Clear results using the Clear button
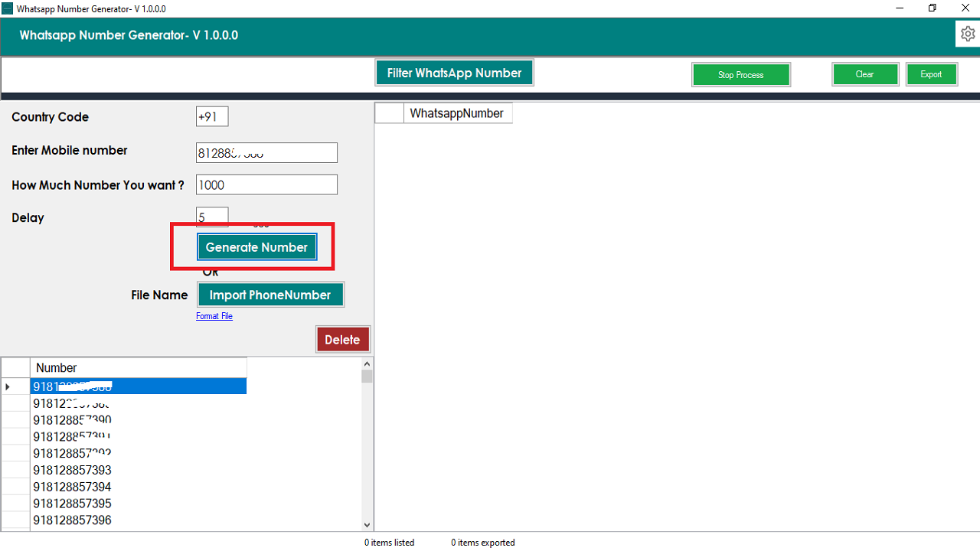Image resolution: width=980 pixels, height=551 pixels. 865,73
